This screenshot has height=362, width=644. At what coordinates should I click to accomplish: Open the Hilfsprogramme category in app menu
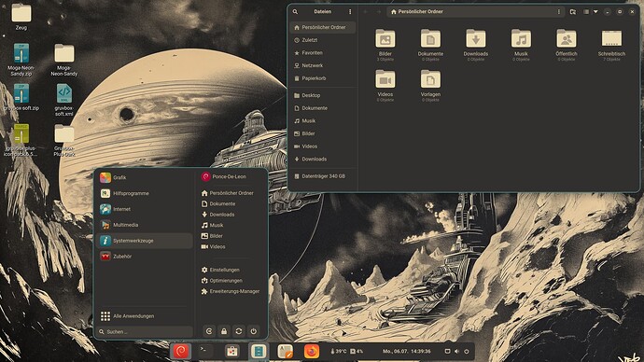click(145, 193)
